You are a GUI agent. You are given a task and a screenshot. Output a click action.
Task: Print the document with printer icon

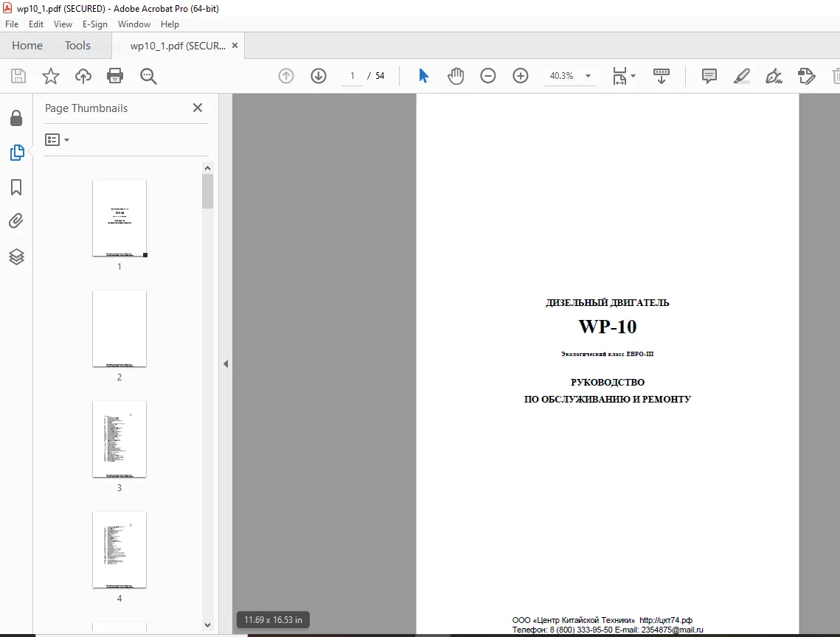coord(115,76)
